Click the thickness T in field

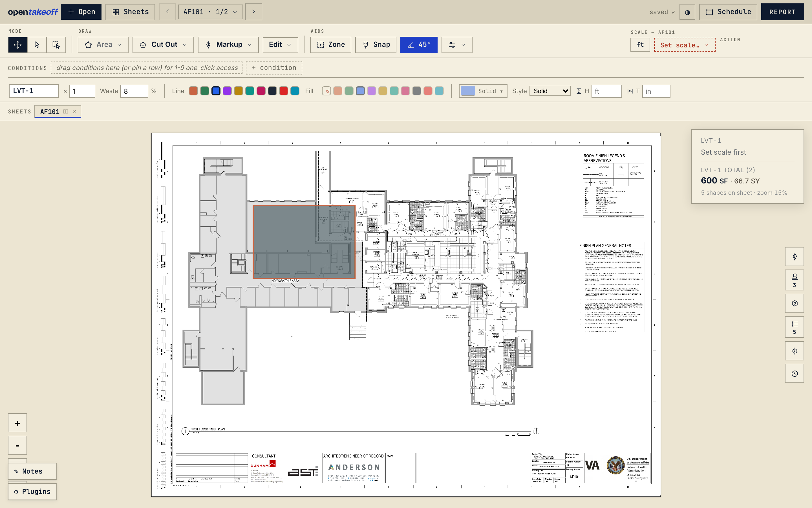[656, 91]
